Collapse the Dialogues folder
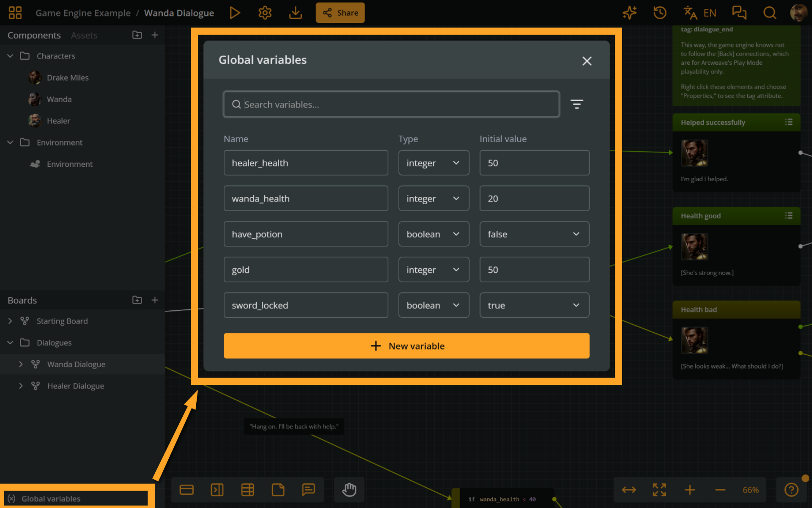 coord(10,342)
